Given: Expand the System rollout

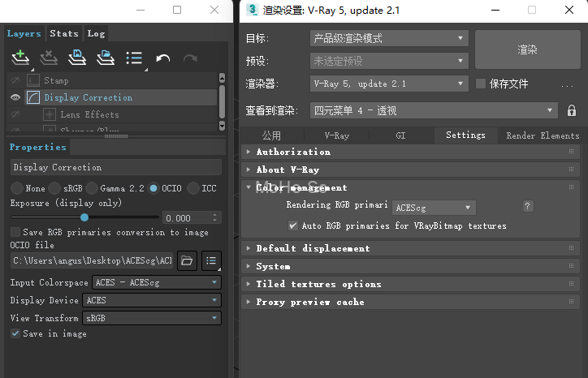Looking at the screenshot, I should point(249,266).
